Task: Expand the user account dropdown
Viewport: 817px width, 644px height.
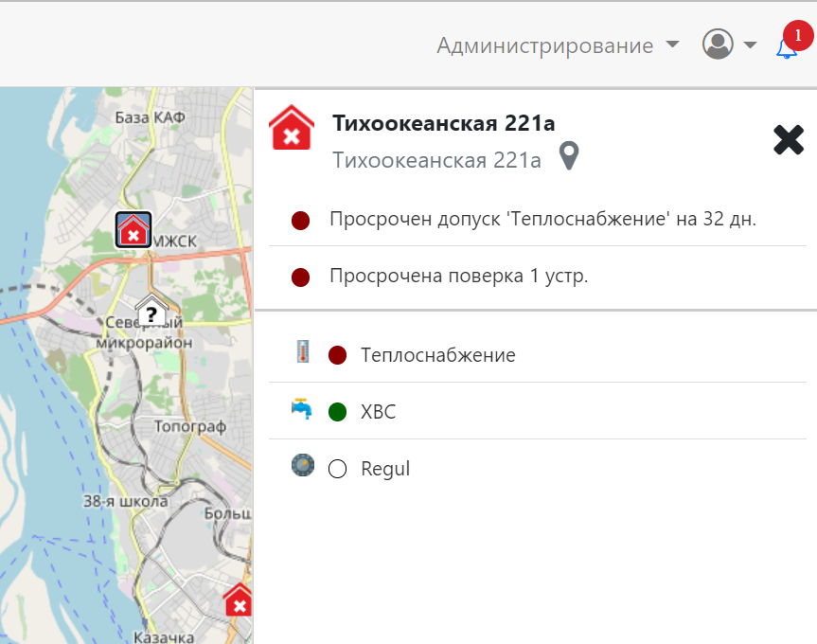Action: 729,45
